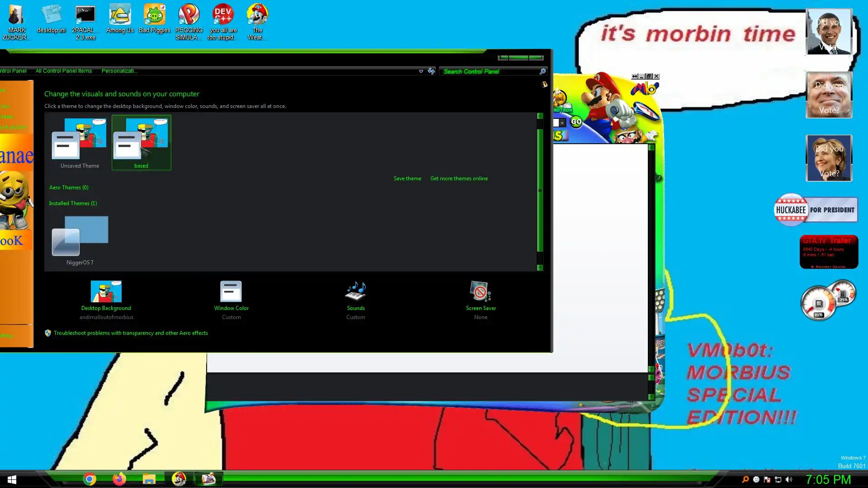
Task: Open the Sounds settings icon
Action: tap(355, 291)
